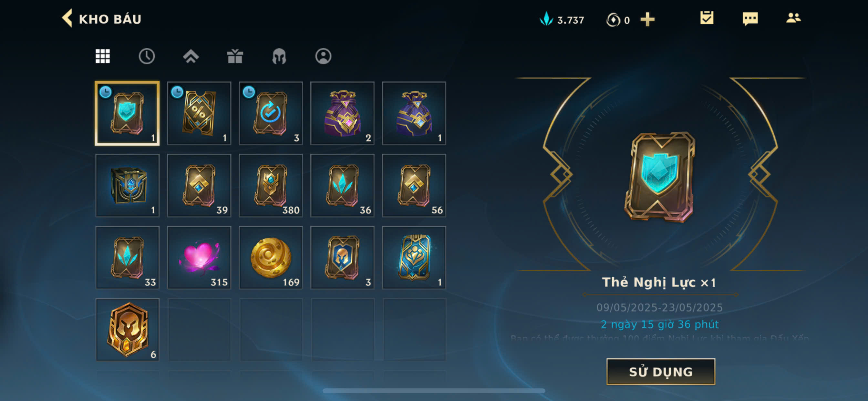
Task: Select the purple bag with quantity 2
Action: pos(342,113)
